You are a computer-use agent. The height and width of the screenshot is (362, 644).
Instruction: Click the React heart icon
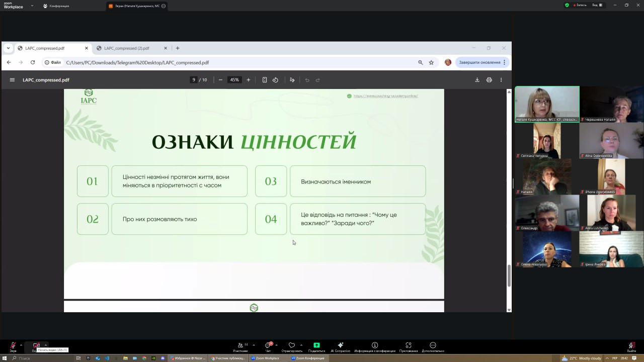click(292, 345)
